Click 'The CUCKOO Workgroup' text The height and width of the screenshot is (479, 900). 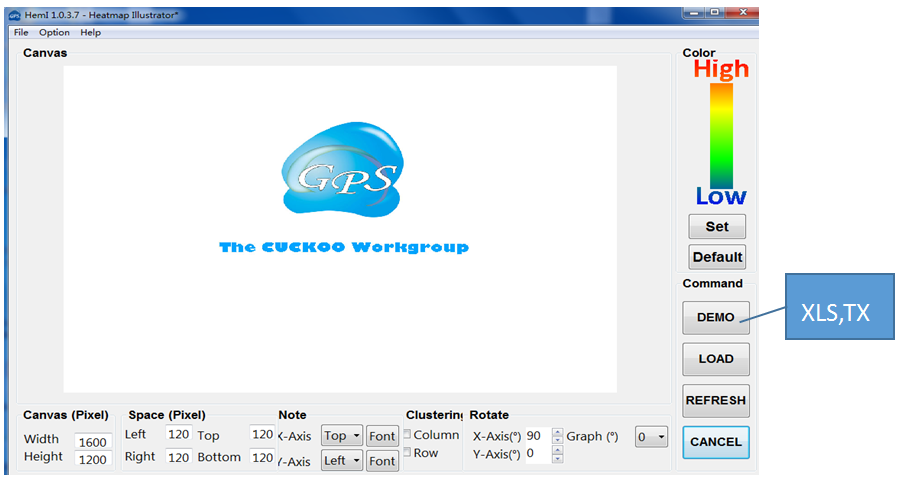coord(344,247)
